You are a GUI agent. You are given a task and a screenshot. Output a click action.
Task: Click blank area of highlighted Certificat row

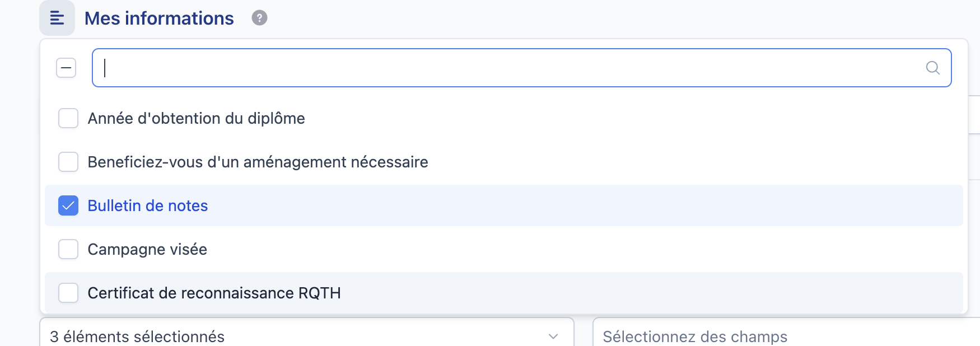[x=650, y=293]
